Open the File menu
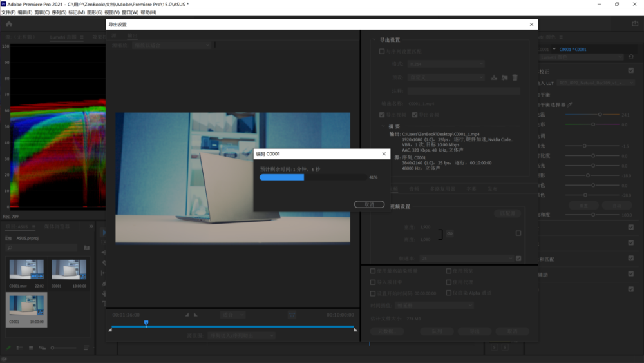The width and height of the screenshot is (644, 363). (x=8, y=12)
